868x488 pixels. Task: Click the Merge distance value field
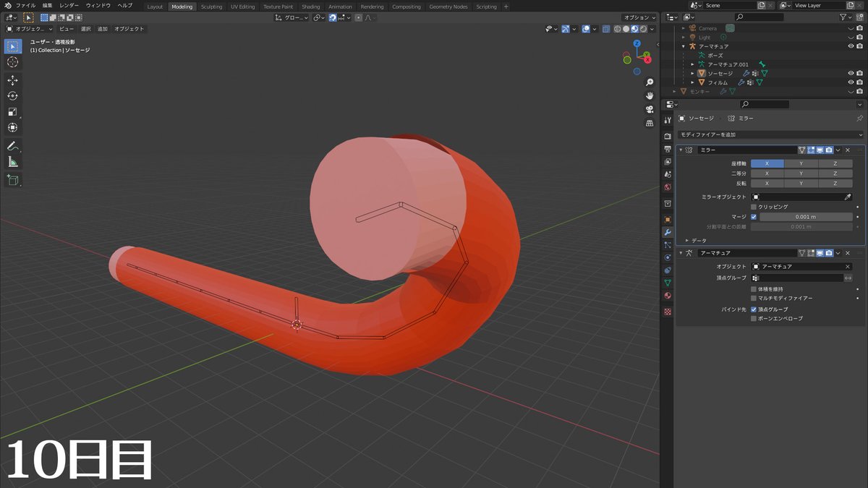pyautogui.click(x=806, y=217)
